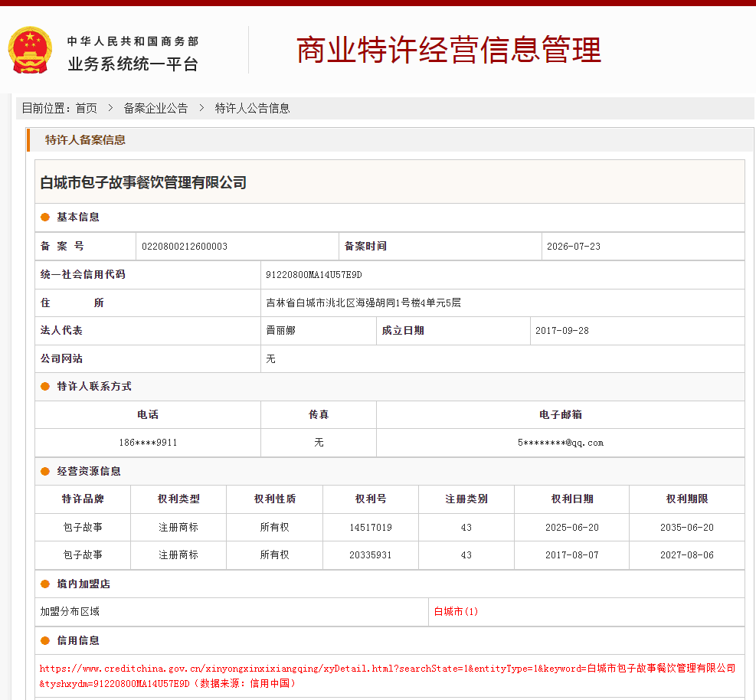The height and width of the screenshot is (700, 756).
Task: Click the 电子邮箱 column header
Action: [x=560, y=414]
